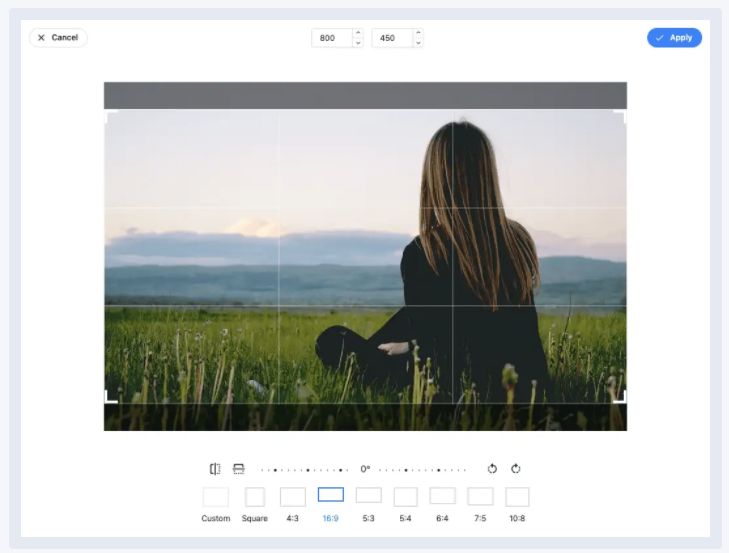Click the X icon in Cancel button
The image size is (729, 553).
(41, 38)
